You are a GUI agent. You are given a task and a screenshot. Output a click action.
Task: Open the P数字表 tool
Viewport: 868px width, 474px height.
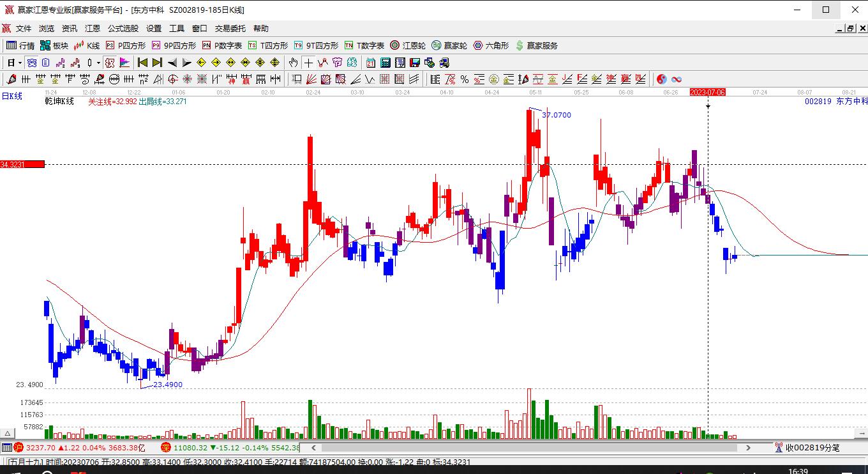[222, 45]
